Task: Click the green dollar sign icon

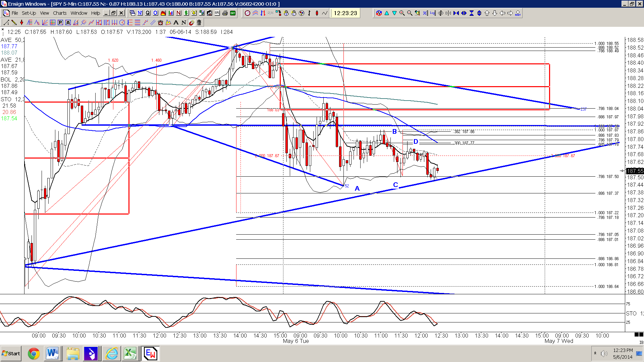Action: [186, 13]
